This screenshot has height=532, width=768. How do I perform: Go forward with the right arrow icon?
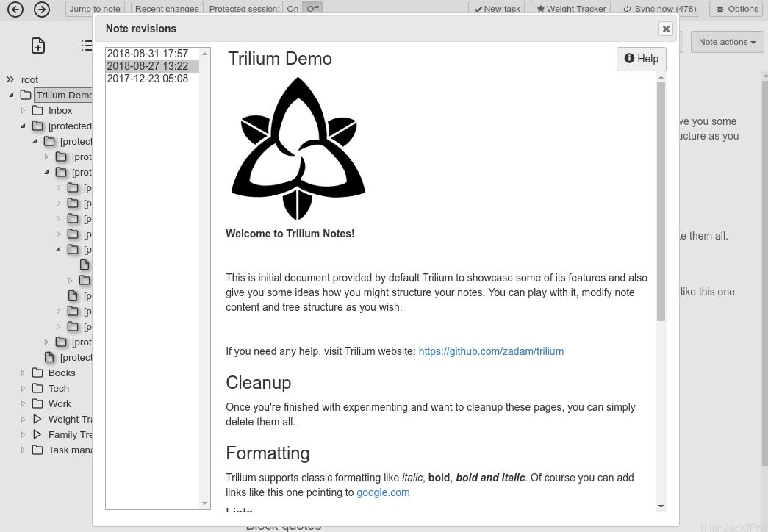pyautogui.click(x=42, y=10)
